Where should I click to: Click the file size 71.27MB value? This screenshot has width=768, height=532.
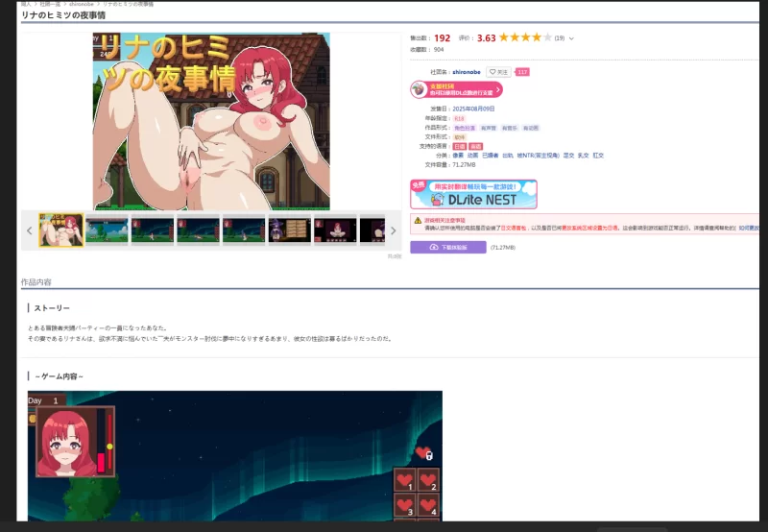click(x=464, y=165)
